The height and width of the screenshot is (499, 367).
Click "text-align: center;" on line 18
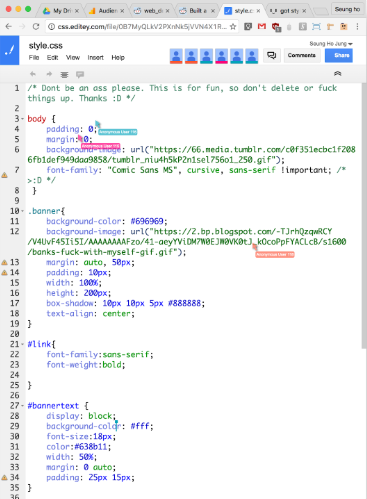90,314
